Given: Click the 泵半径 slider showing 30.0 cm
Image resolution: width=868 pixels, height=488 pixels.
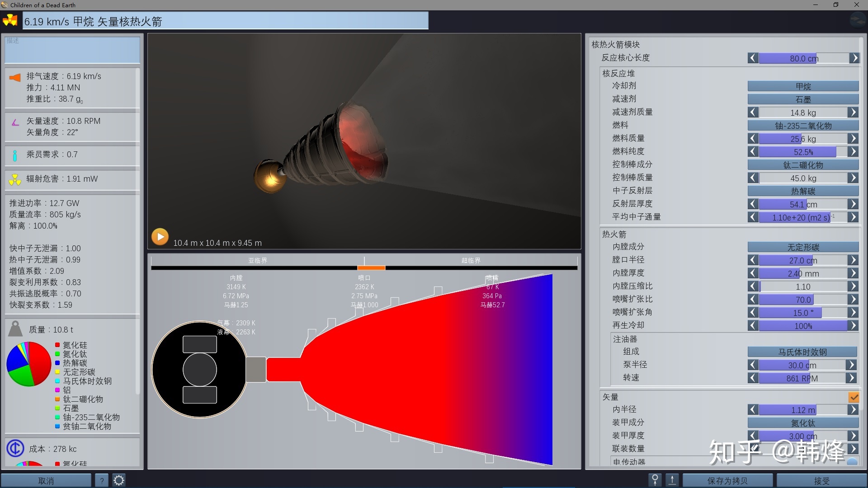Looking at the screenshot, I should tap(802, 365).
